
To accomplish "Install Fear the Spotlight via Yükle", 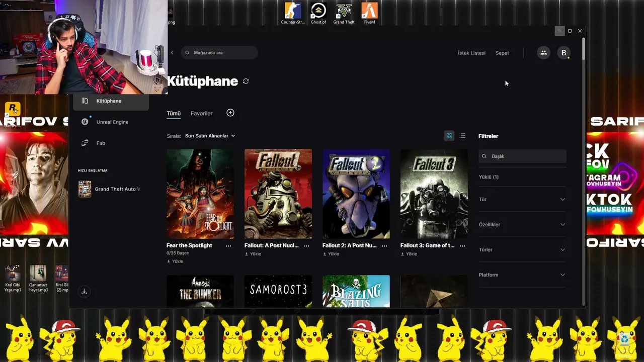I will pyautogui.click(x=175, y=261).
